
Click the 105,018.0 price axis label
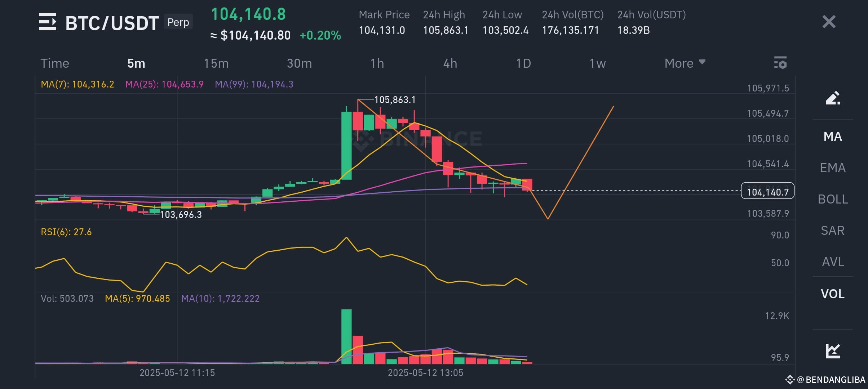coord(768,139)
